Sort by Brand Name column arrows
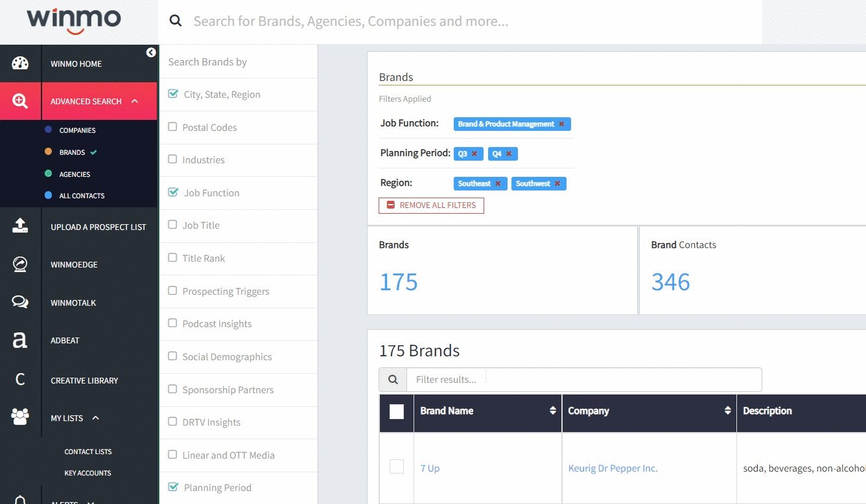The image size is (866, 504). coord(553,411)
